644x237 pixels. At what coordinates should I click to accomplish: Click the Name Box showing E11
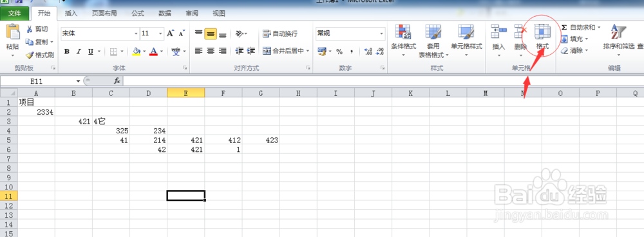(x=37, y=81)
